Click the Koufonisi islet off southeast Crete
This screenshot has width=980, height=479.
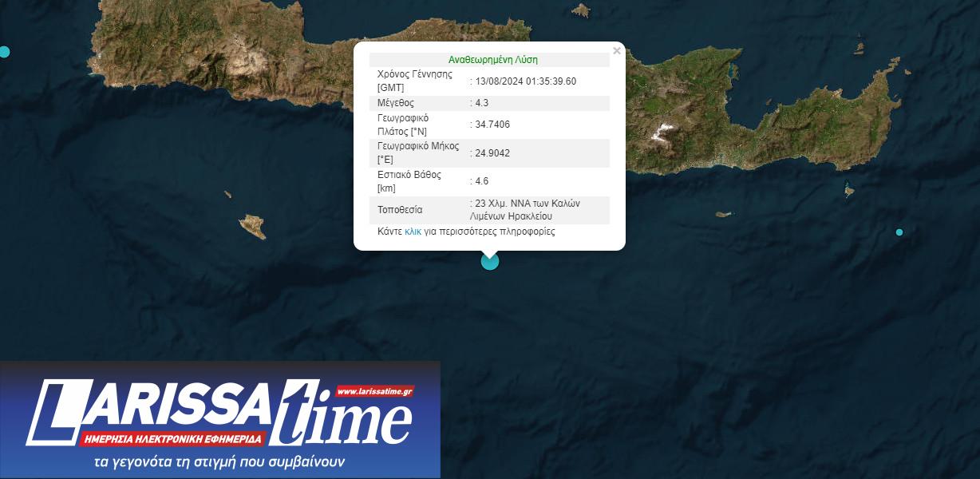849,191
